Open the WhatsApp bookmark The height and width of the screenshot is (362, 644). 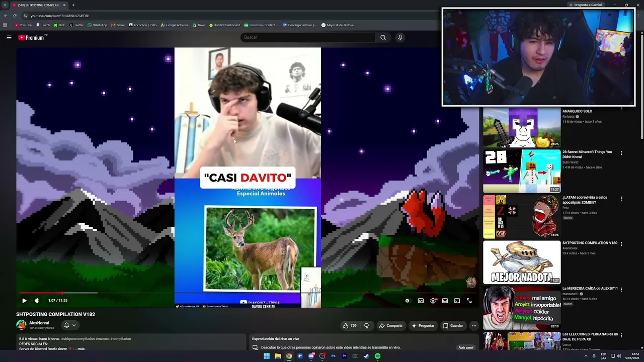point(98,25)
